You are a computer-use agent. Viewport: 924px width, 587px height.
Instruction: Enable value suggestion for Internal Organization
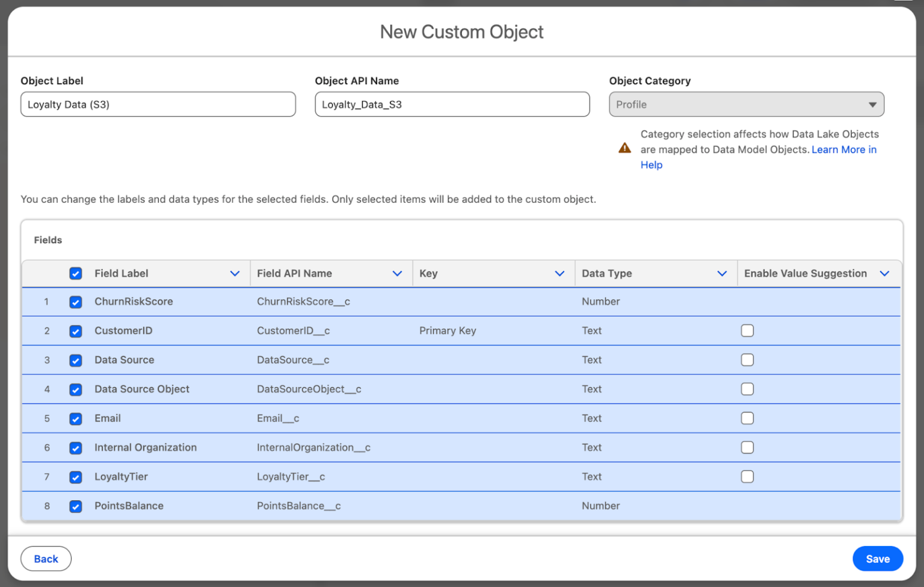coord(747,447)
